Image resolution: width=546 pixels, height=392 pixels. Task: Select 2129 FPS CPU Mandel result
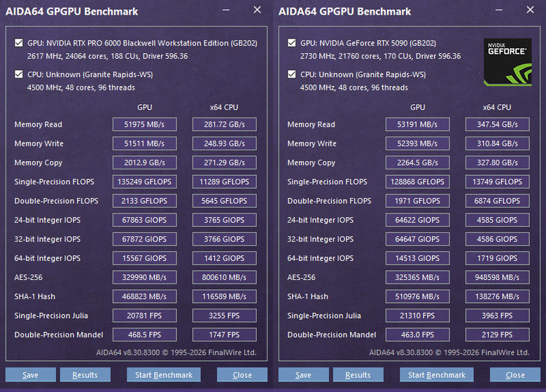497,335
